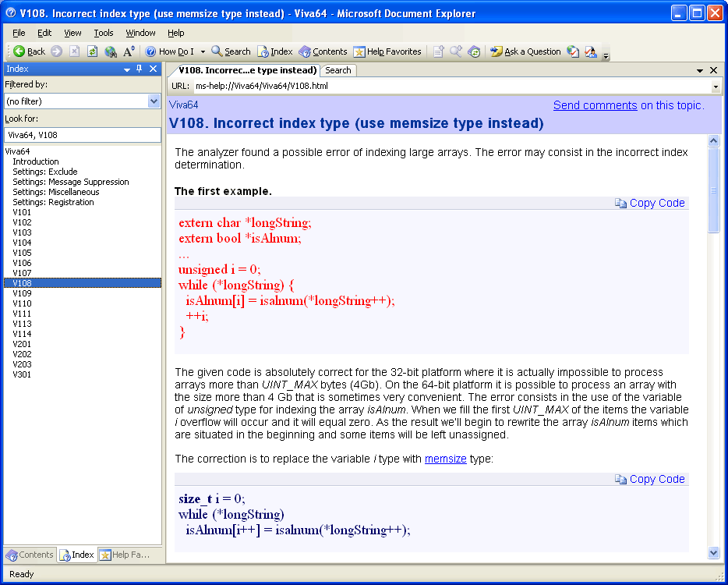
Task: Click the vertical scrollbar up arrow
Action: pyautogui.click(x=714, y=141)
